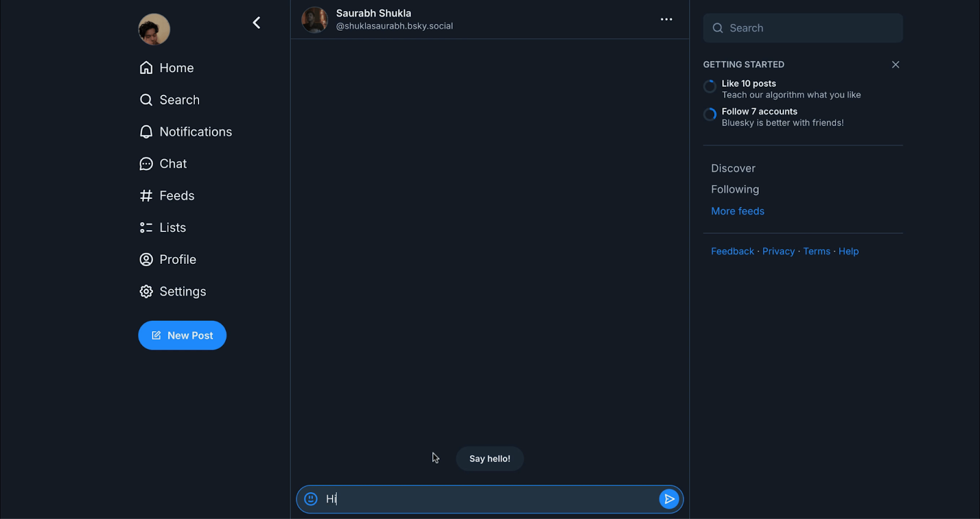Click the Follow 7 accounts text
980x519 pixels.
point(759,111)
